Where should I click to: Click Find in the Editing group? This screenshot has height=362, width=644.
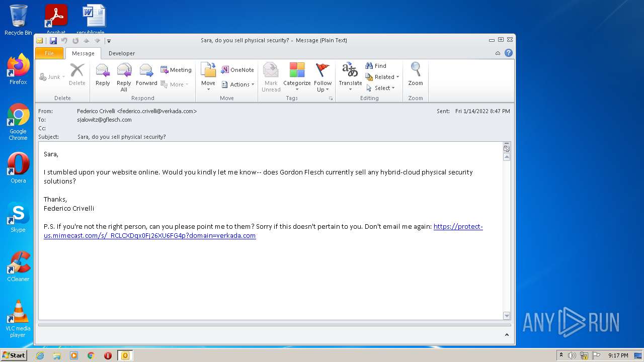(x=376, y=66)
